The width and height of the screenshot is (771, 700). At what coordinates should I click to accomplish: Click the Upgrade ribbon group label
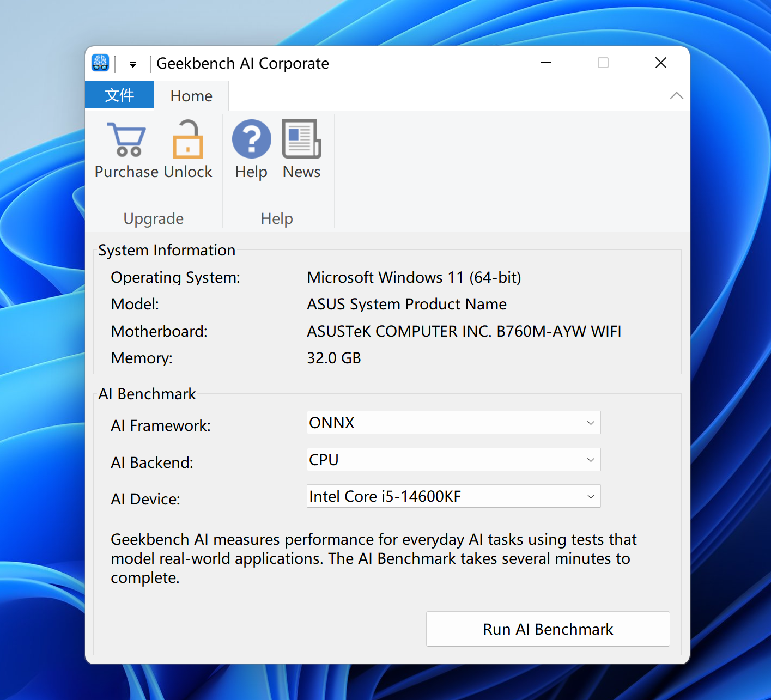(x=154, y=218)
